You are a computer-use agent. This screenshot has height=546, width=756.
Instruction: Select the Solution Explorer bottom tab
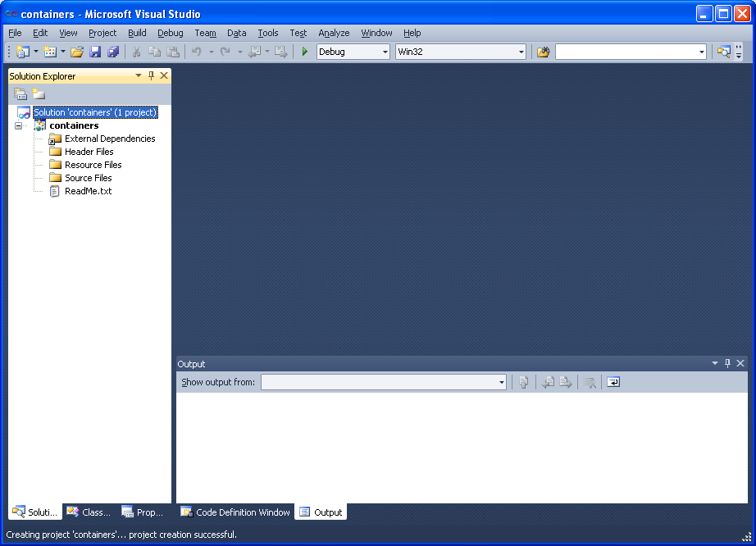tap(34, 512)
